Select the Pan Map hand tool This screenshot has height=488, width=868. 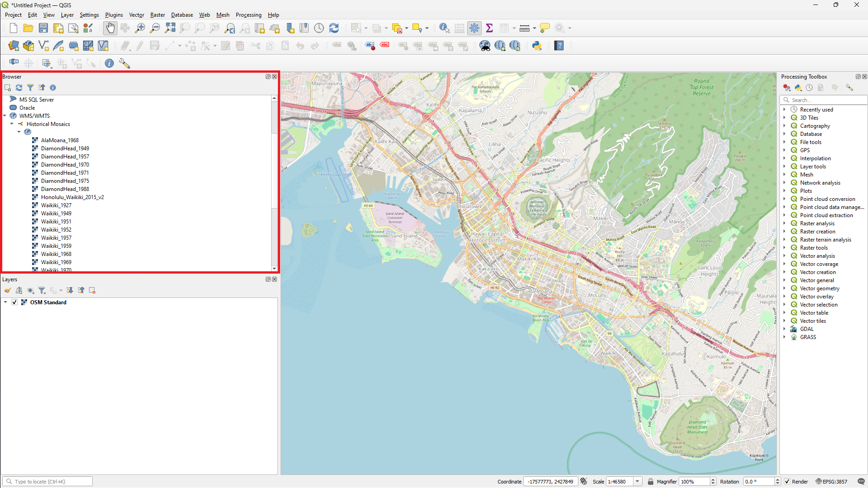(110, 28)
